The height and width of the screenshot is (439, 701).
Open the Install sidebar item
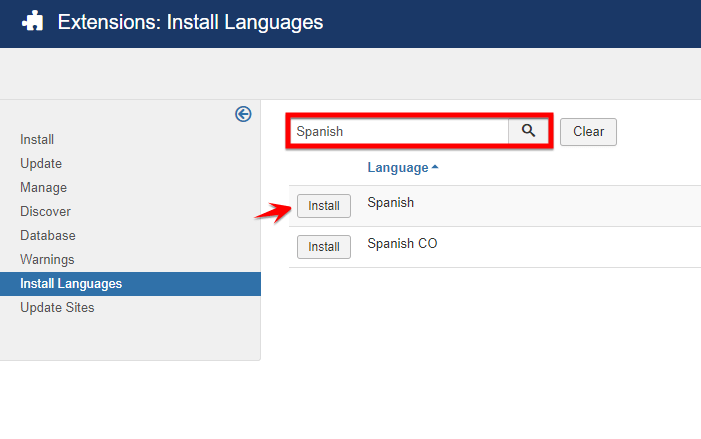click(x=37, y=139)
